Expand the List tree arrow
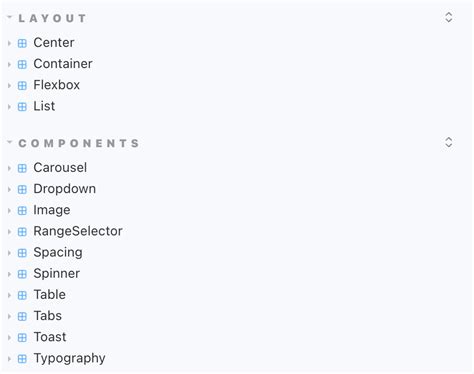The image size is (474, 374). tap(9, 107)
